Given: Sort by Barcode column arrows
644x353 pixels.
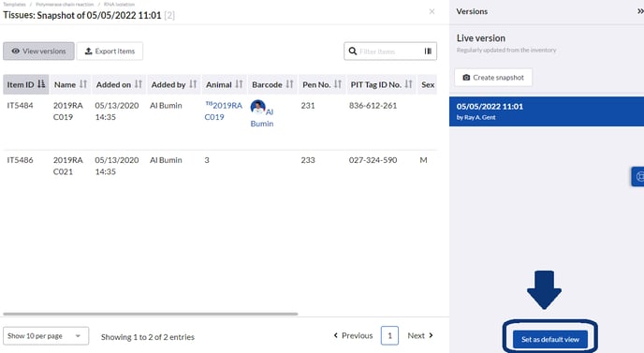Looking at the screenshot, I should [x=289, y=84].
